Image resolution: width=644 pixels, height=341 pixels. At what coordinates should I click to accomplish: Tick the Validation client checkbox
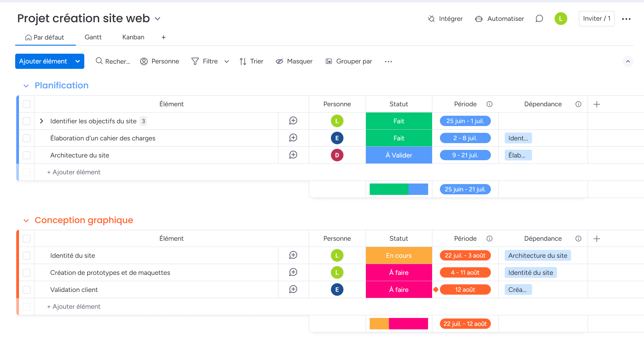(27, 289)
